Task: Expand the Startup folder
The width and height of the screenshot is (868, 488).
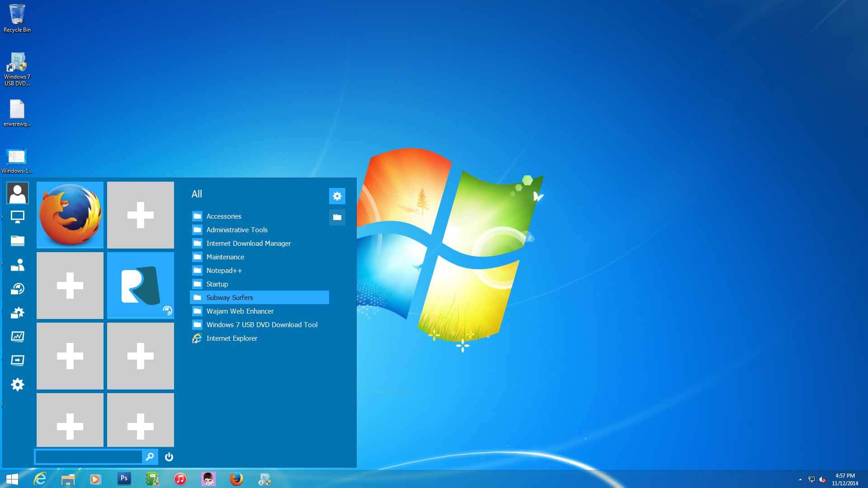Action: (259, 284)
